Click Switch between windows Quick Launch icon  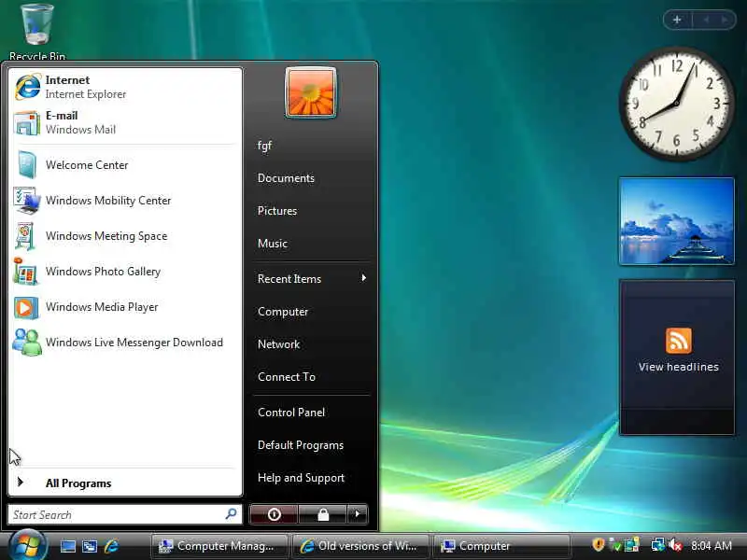pos(90,546)
